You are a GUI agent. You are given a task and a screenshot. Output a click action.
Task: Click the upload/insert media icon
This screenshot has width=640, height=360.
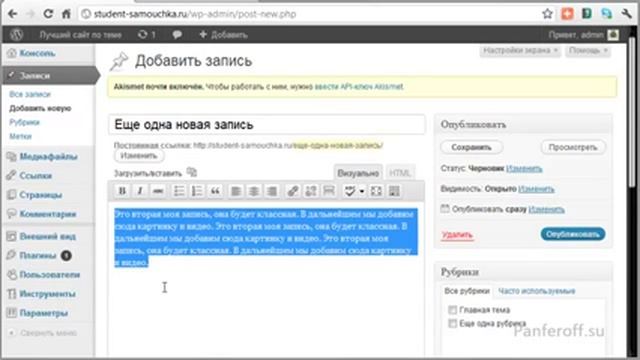point(191,172)
